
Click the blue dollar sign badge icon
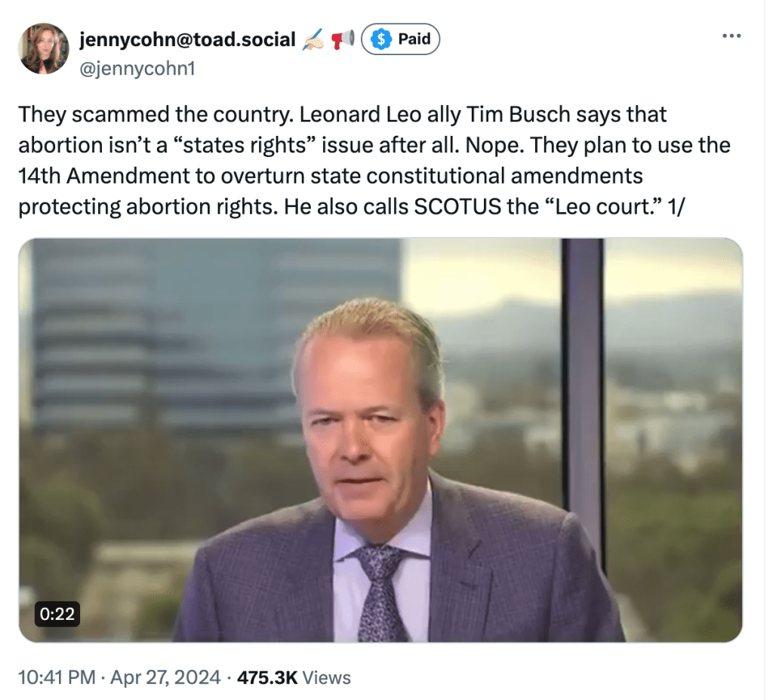pyautogui.click(x=382, y=40)
